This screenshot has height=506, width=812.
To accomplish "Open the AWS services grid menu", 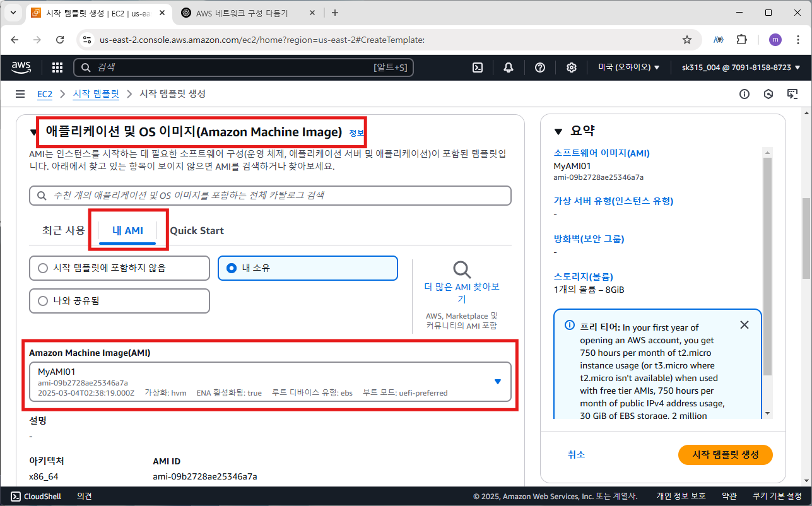I will coord(57,68).
